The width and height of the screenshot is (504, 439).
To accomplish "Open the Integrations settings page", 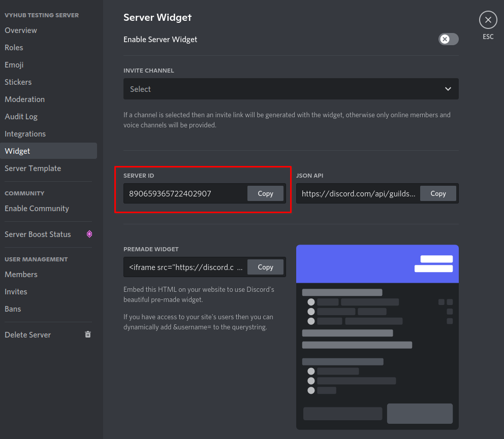I will click(x=25, y=133).
